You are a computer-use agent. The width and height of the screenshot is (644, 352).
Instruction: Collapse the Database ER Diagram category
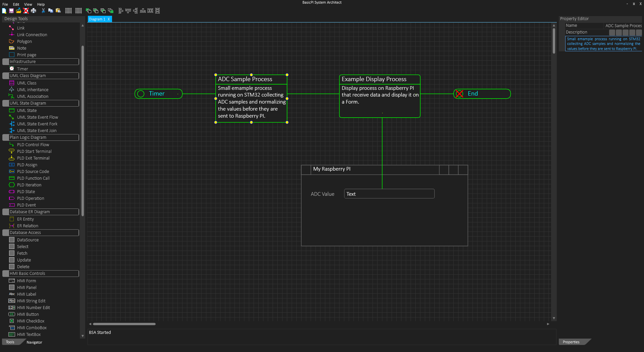tap(41, 212)
